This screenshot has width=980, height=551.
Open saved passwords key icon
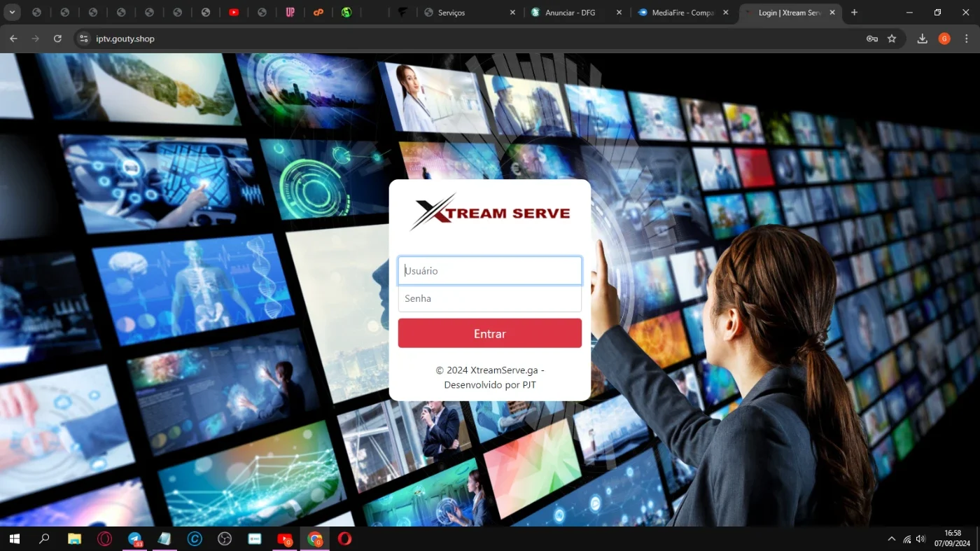[872, 39]
